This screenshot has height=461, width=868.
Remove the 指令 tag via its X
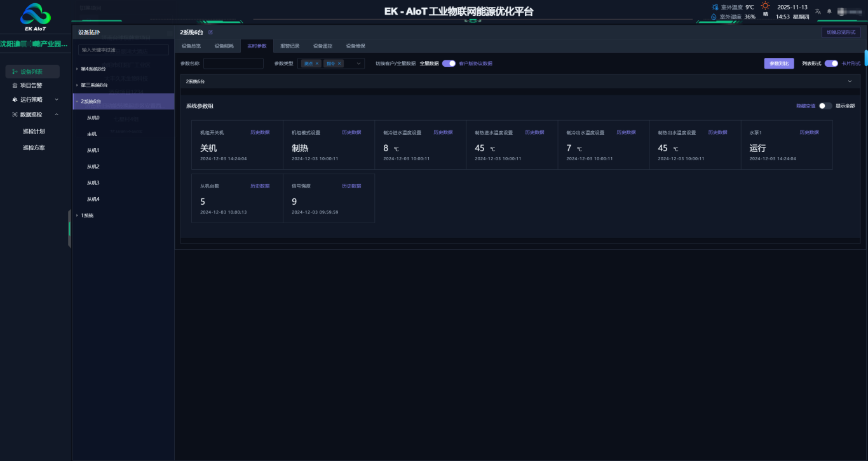[x=339, y=64]
